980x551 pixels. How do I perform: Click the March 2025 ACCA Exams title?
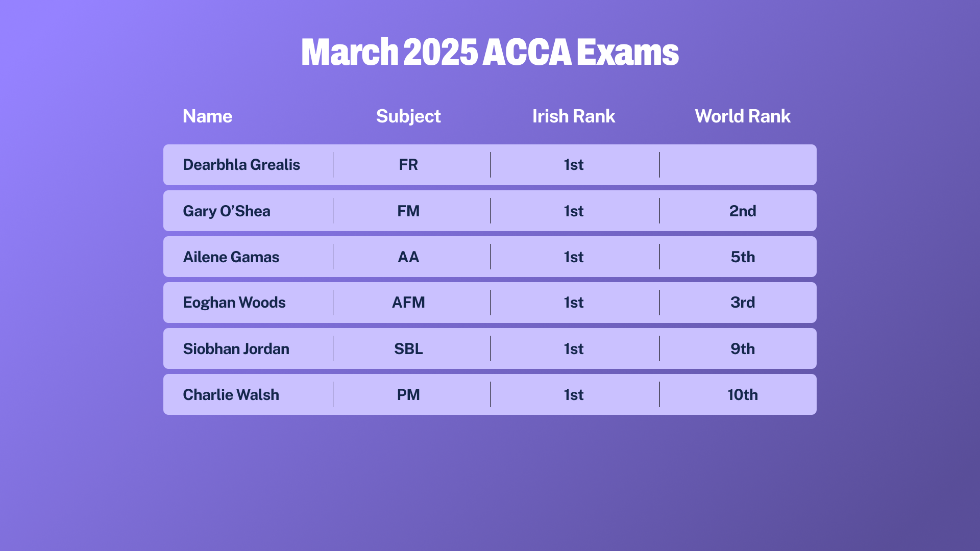click(x=490, y=52)
